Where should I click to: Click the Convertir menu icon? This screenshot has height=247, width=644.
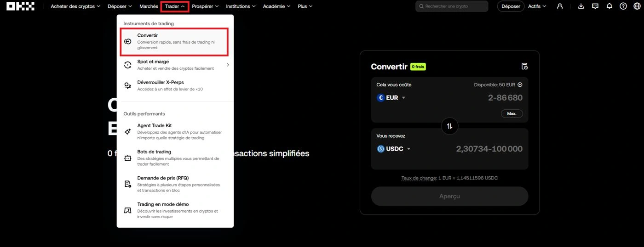coord(128,41)
